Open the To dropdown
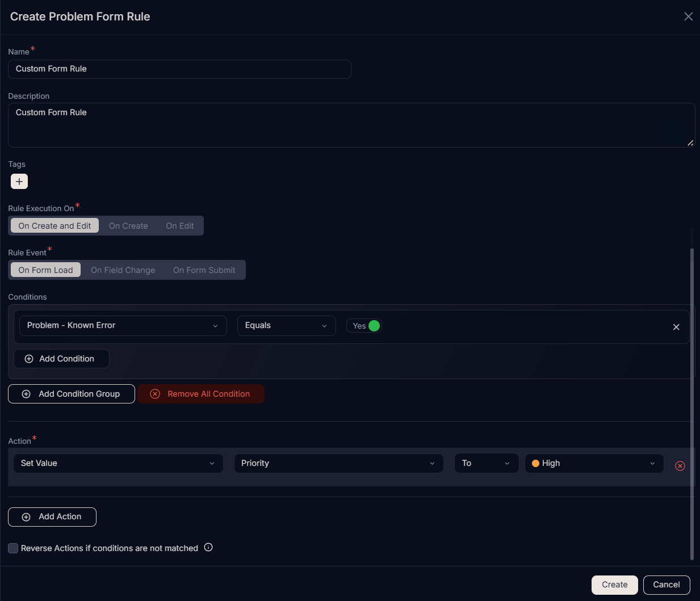Screen dimensions: 700x601 click(x=487, y=463)
